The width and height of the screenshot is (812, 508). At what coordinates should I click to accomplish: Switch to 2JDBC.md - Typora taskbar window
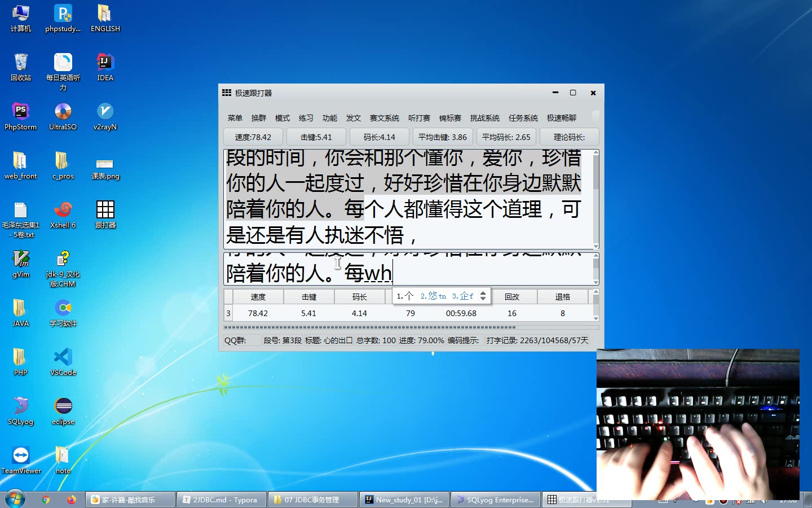click(x=222, y=500)
